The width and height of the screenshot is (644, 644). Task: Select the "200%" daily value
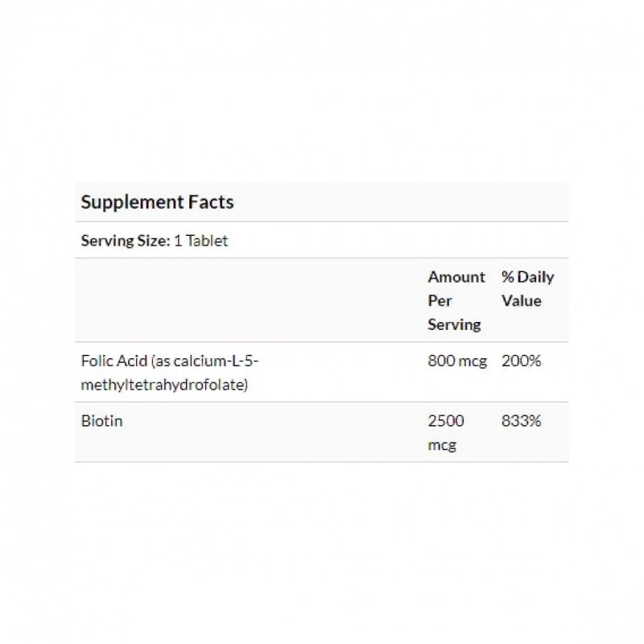point(521,361)
